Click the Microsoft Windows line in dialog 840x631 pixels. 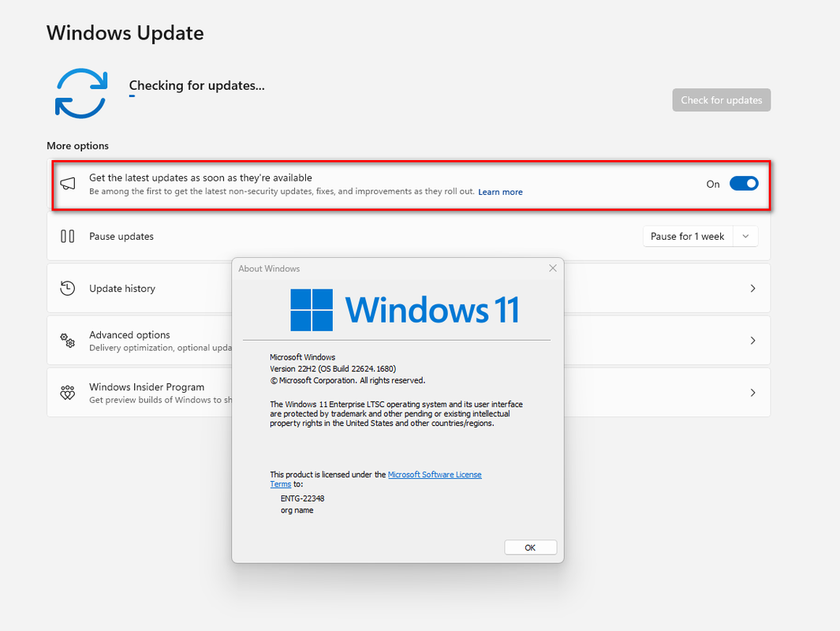pyautogui.click(x=303, y=357)
